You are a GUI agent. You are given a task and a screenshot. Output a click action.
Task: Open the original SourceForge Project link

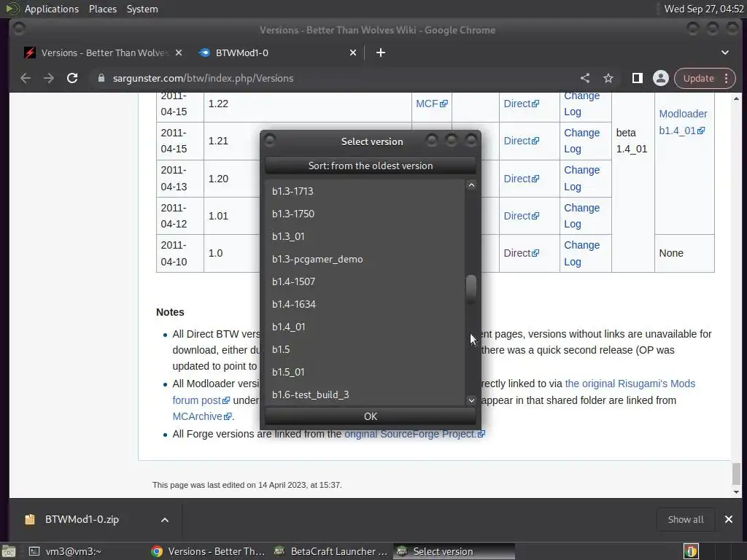[x=414, y=434]
